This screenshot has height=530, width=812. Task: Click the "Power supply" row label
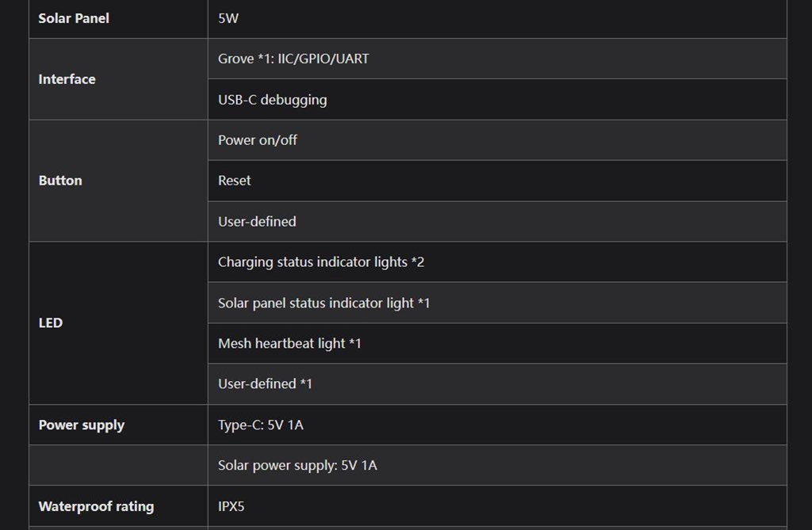pos(82,425)
